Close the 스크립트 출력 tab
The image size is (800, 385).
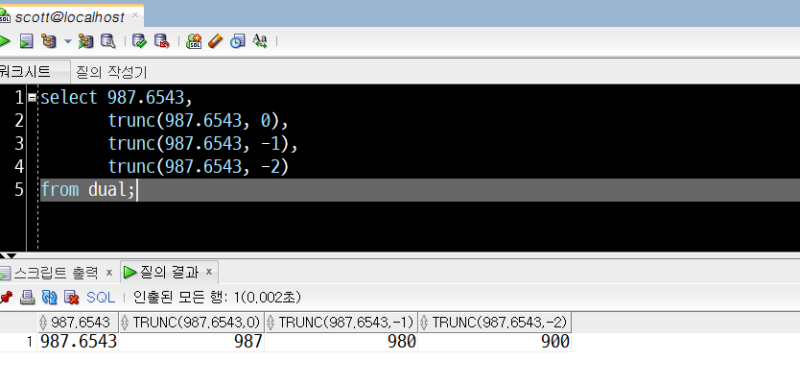(x=109, y=273)
